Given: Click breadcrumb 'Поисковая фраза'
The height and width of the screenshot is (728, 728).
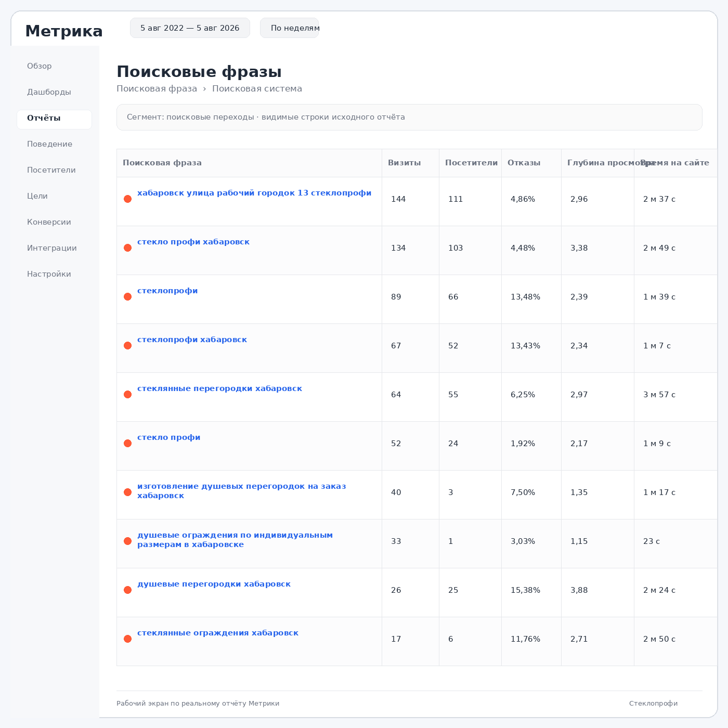Looking at the screenshot, I should pos(157,89).
